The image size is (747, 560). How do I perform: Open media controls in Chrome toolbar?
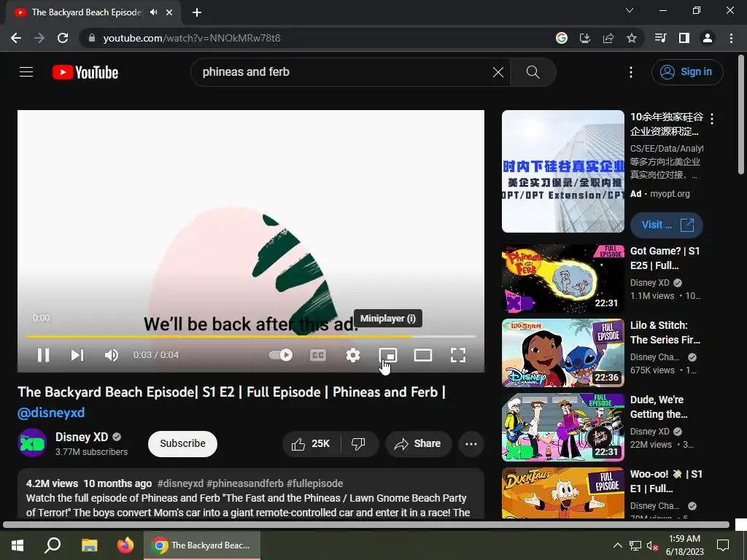661,38
